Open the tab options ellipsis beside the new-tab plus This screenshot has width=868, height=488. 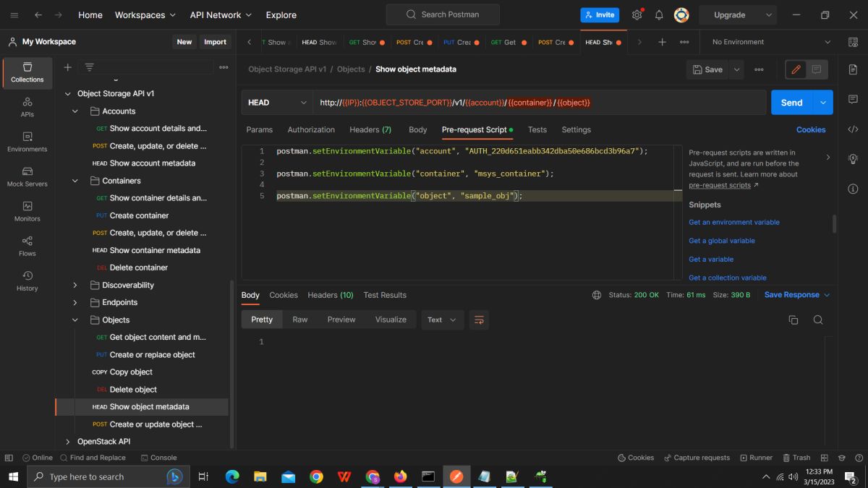[x=684, y=42]
